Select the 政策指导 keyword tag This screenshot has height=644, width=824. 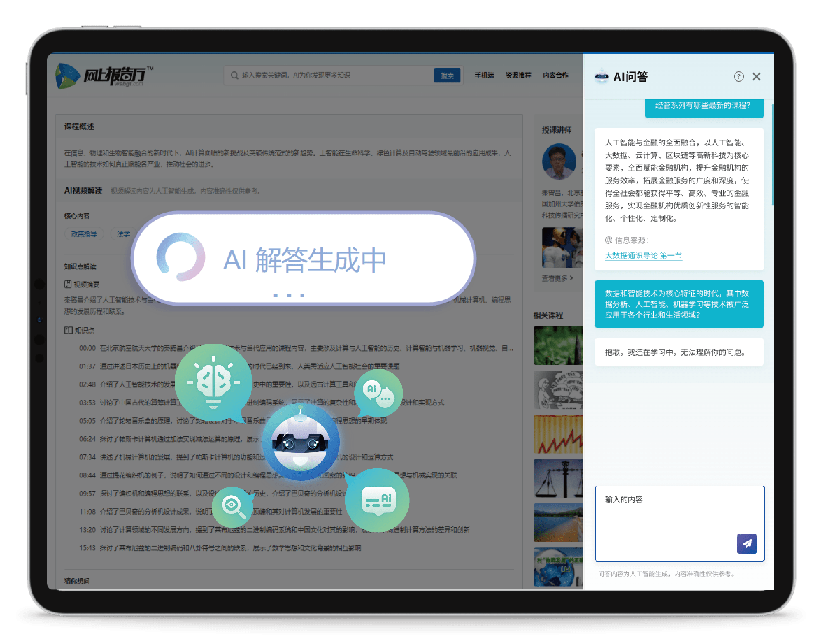84,234
